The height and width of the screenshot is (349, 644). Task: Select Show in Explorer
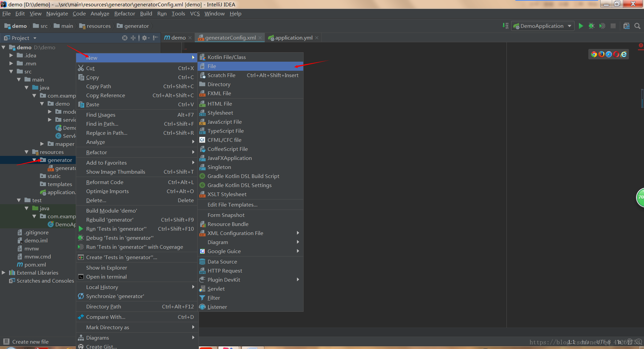137,268
